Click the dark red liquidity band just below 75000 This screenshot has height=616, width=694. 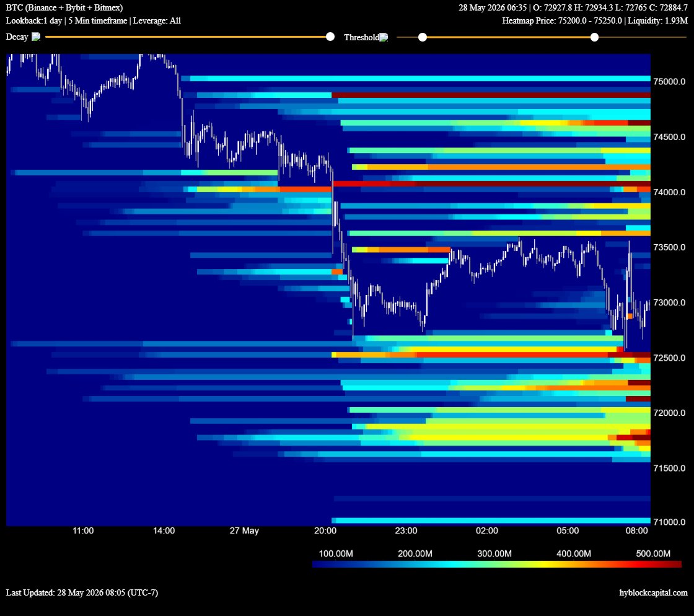point(491,95)
